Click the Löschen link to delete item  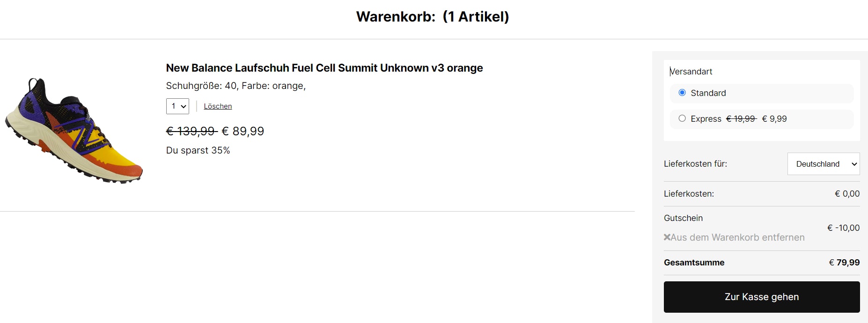[218, 106]
